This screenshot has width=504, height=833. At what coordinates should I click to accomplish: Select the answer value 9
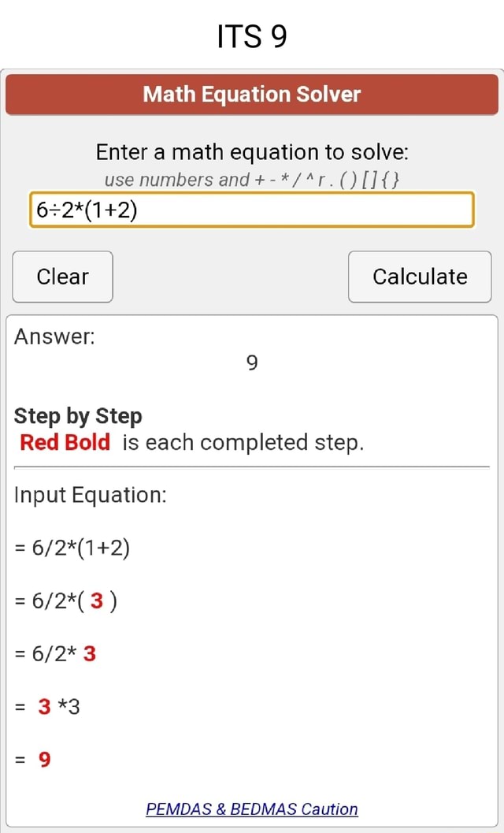(x=251, y=363)
